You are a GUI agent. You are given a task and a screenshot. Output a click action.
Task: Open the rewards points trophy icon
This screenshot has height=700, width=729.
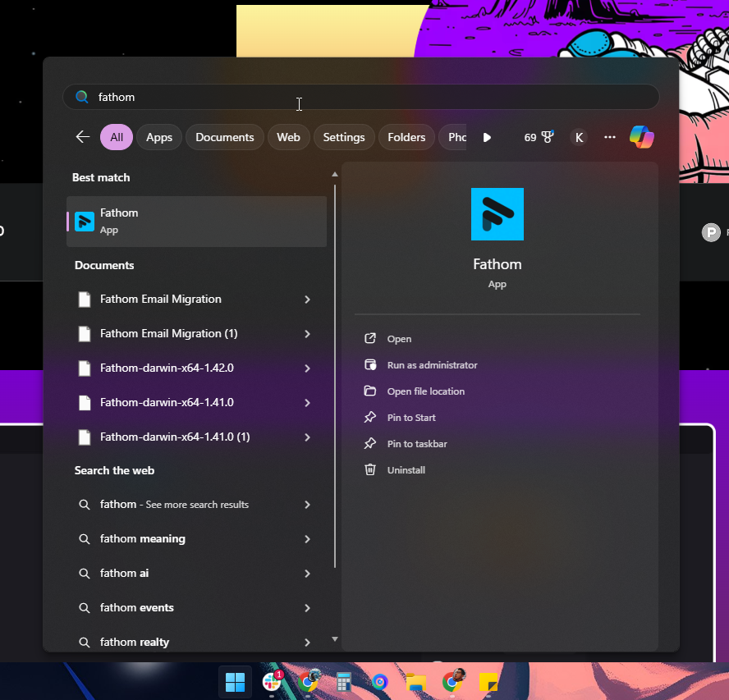[548, 137]
